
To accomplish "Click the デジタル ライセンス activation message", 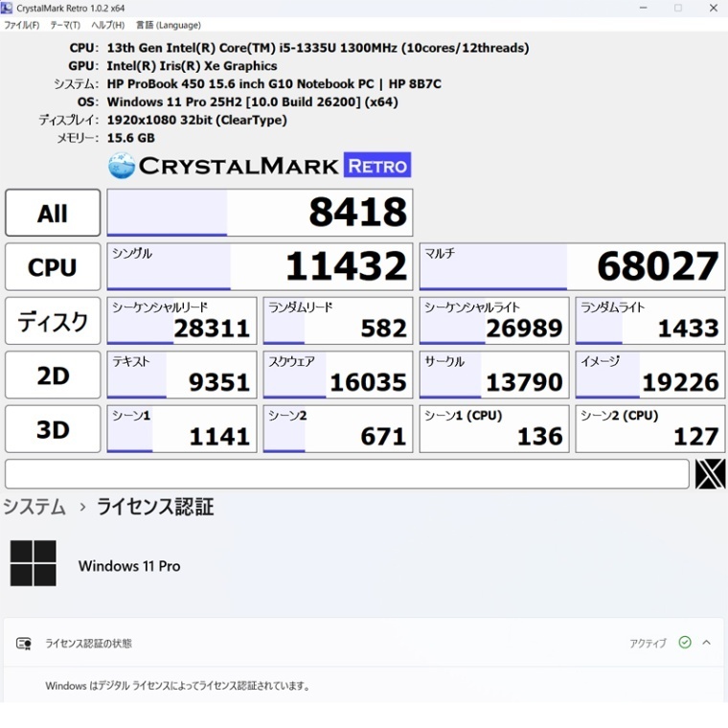I will coord(178,686).
